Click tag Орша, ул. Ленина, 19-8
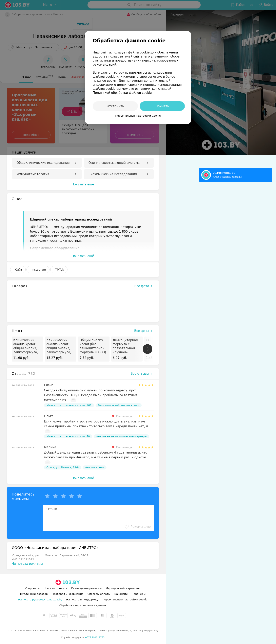The width and height of the screenshot is (276, 644). pyautogui.click(x=63, y=467)
